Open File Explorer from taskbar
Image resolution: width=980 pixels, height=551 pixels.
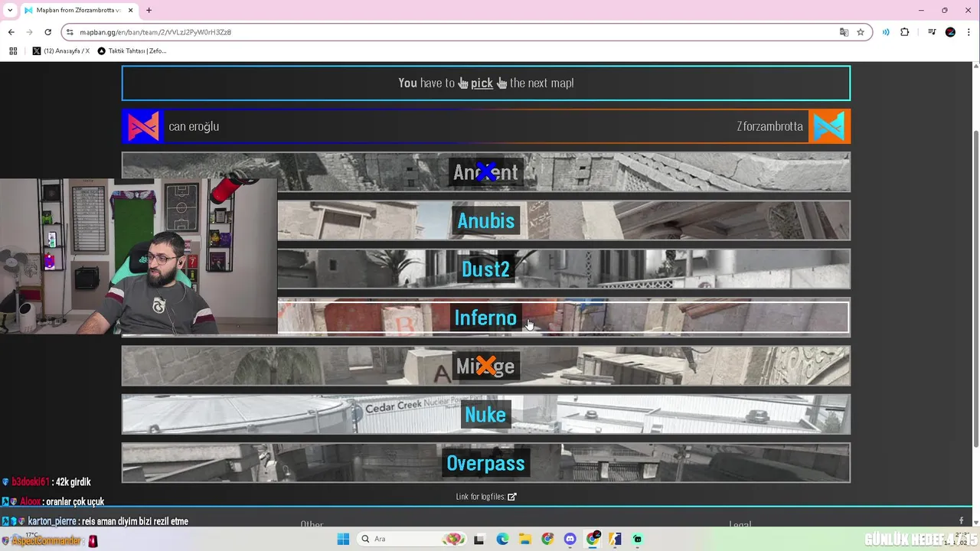click(524, 540)
